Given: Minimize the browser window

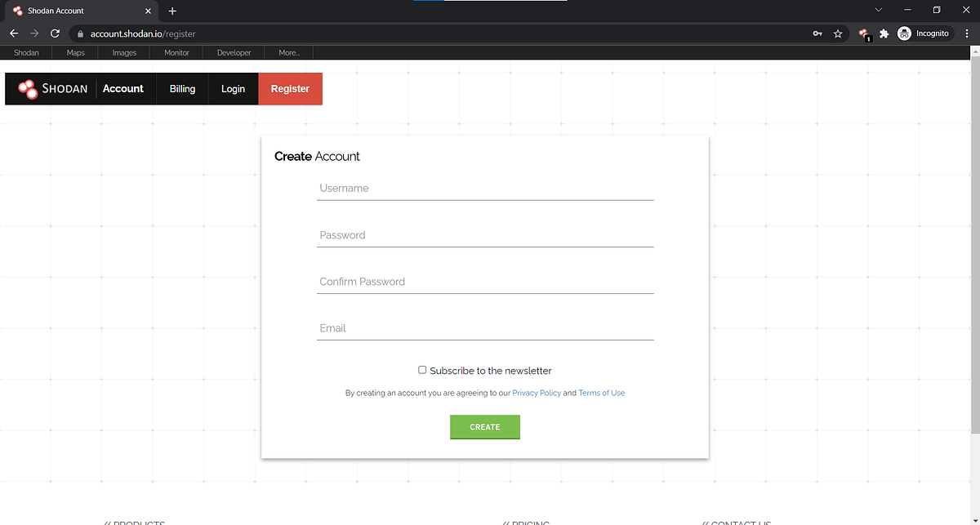Looking at the screenshot, I should click(908, 10).
